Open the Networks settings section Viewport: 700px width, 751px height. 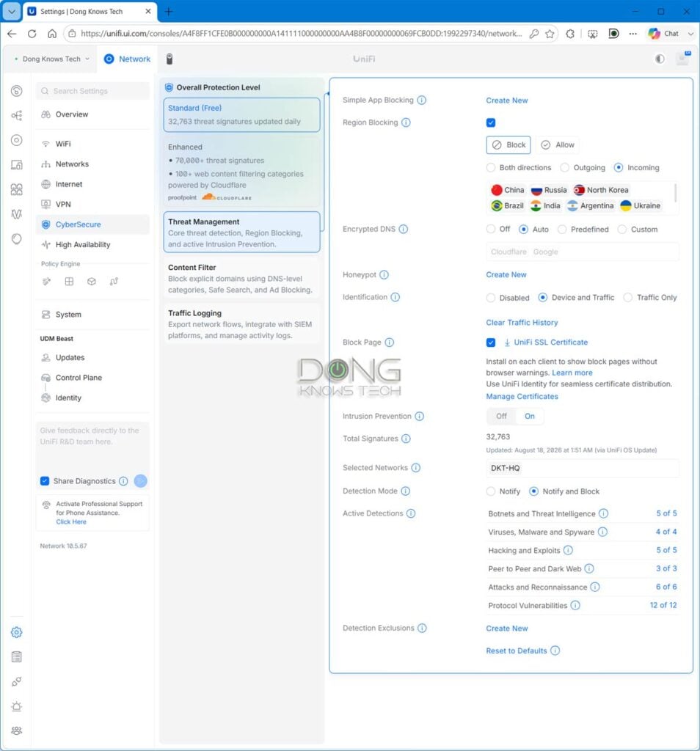(92, 164)
